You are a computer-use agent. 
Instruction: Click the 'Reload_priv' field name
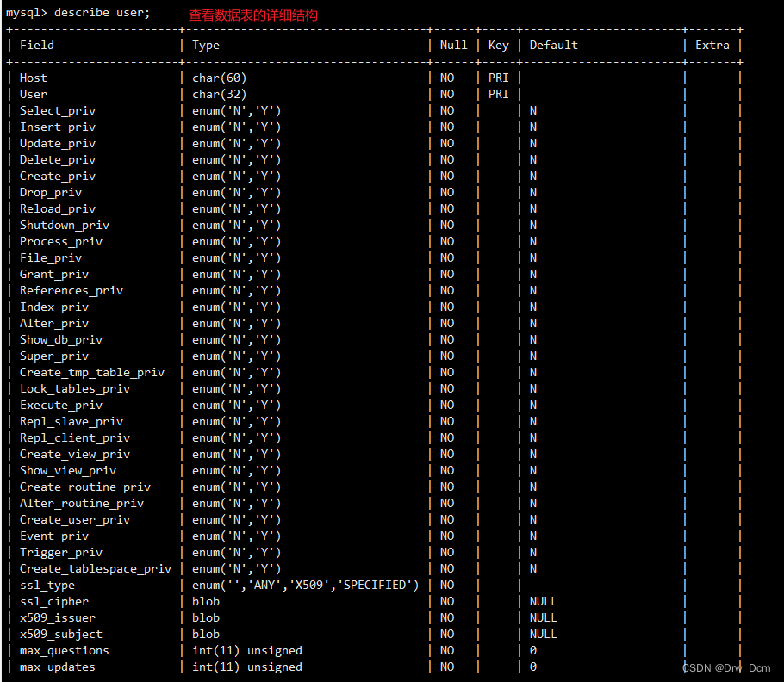point(58,209)
